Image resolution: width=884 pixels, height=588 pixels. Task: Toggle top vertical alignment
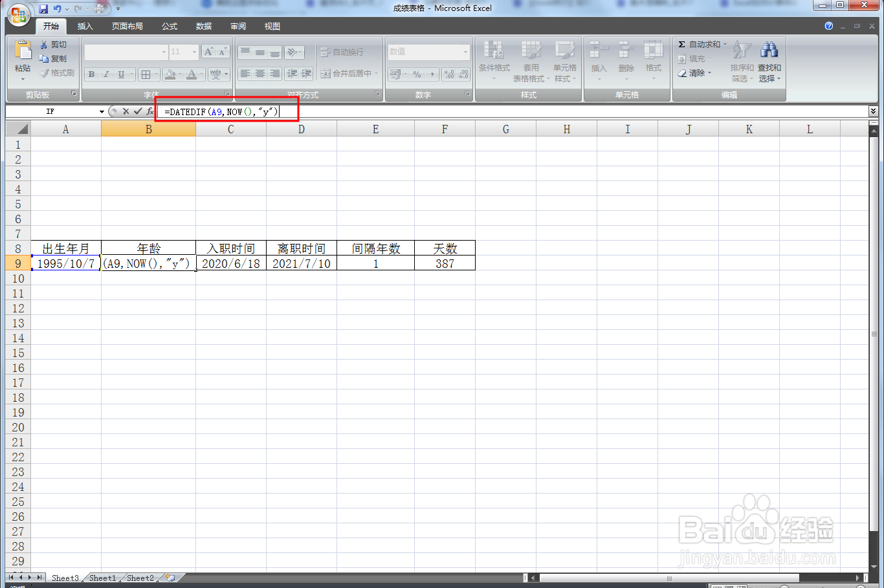click(x=245, y=52)
